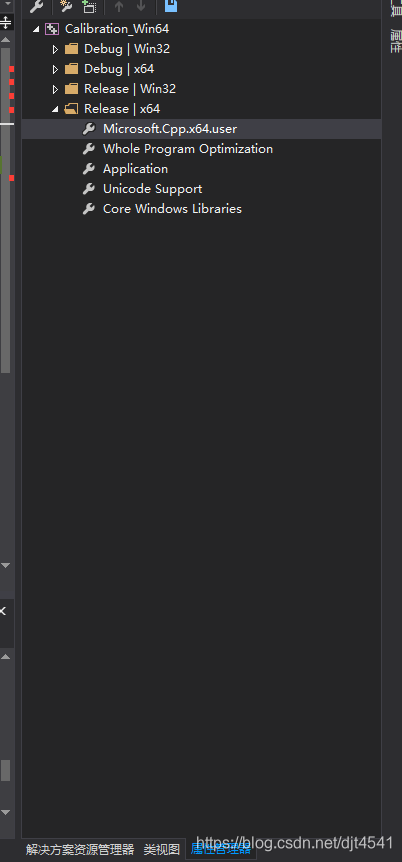Click the move up arrow icon

[x=119, y=7]
